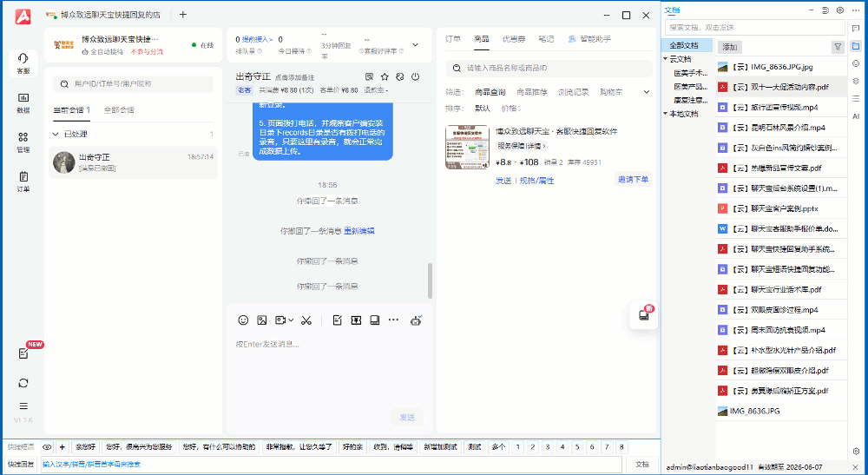Open the product thumbnail image
Viewport: 868px width, 475px height.
(467, 147)
